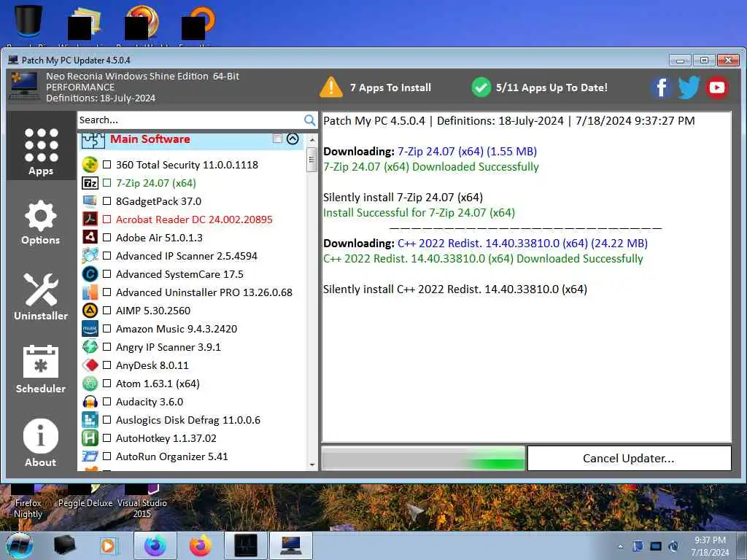Click the green checkmark up-to-date icon

[x=481, y=87]
